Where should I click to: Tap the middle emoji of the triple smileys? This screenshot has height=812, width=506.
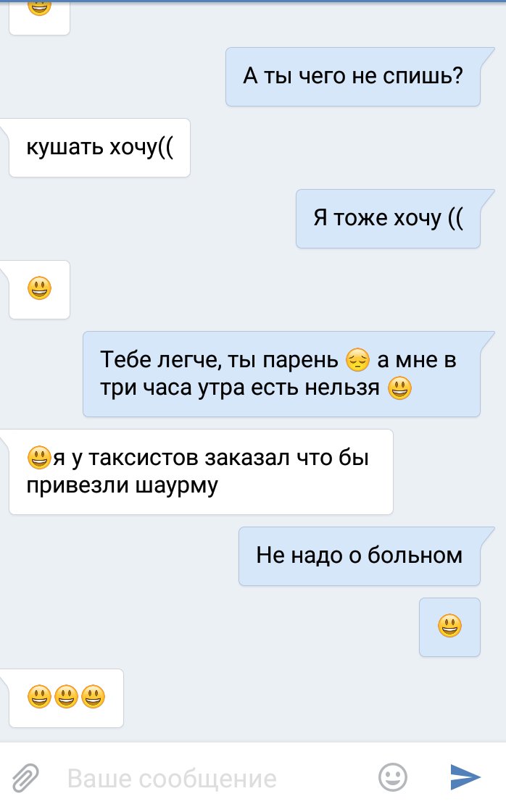67,697
